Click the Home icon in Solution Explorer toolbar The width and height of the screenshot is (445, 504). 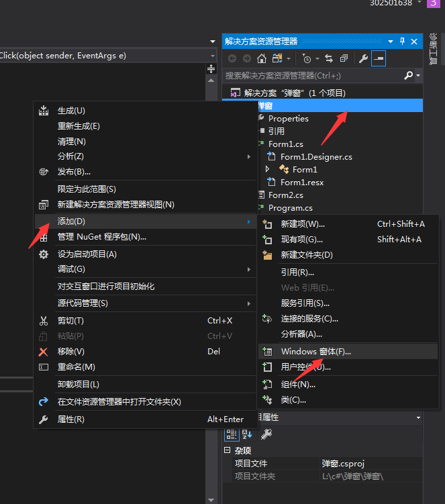tap(262, 58)
